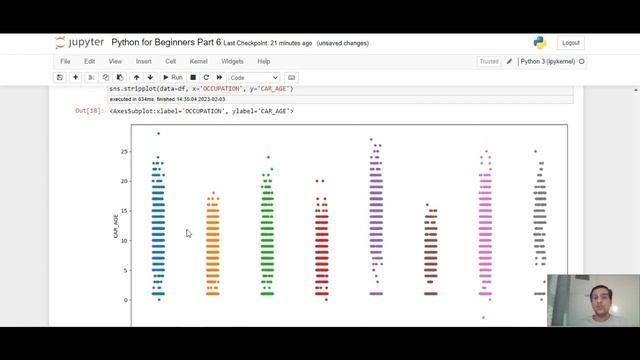Image resolution: width=640 pixels, height=360 pixels.
Task: Click the blue strip of dots
Action: click(x=158, y=217)
